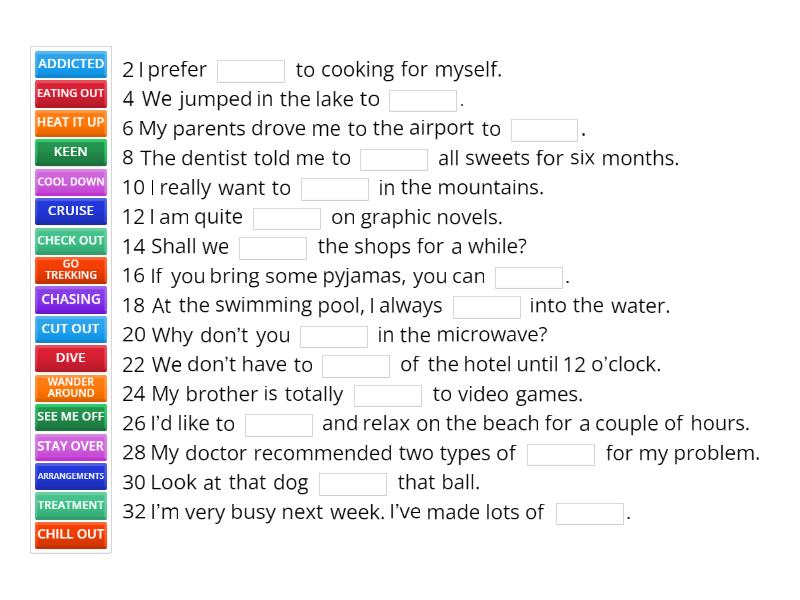The width and height of the screenshot is (800, 600).
Task: Click the ARRANGEMENTS word tile
Action: pyautogui.click(x=70, y=475)
